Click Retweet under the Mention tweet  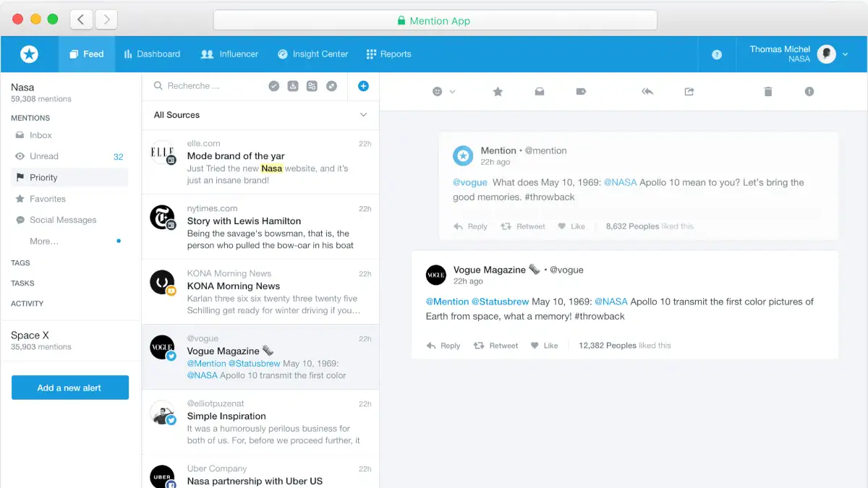click(x=523, y=226)
